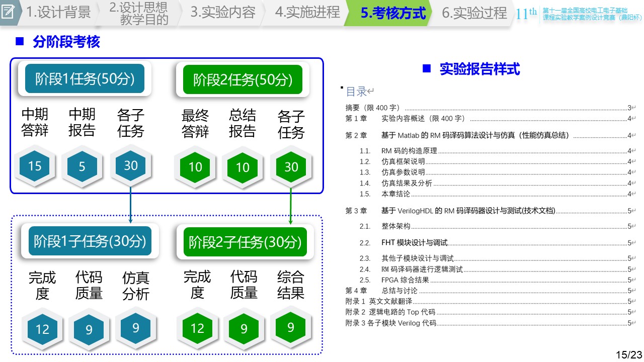The width and height of the screenshot is (644, 362).
Task: Select the blue hexagon showing 5
Action: (82, 166)
